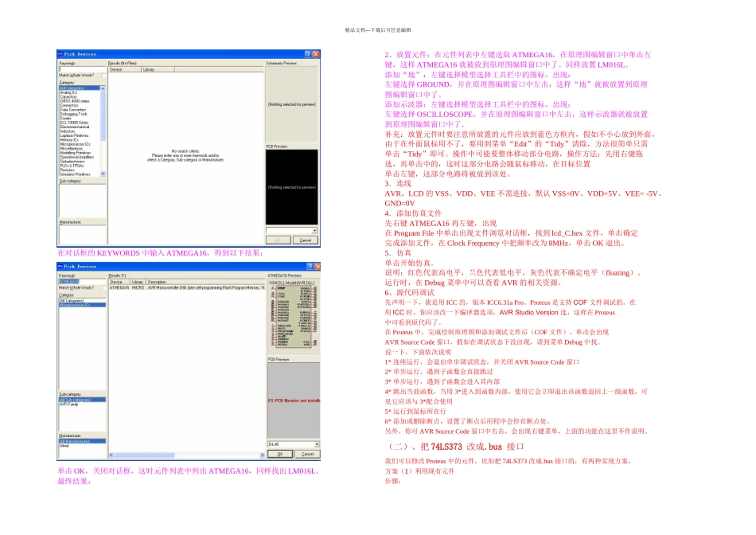The width and height of the screenshot is (756, 535).
Task: Click OK in the ATMEGA16-results Pick Devices dialog
Action: [280, 454]
